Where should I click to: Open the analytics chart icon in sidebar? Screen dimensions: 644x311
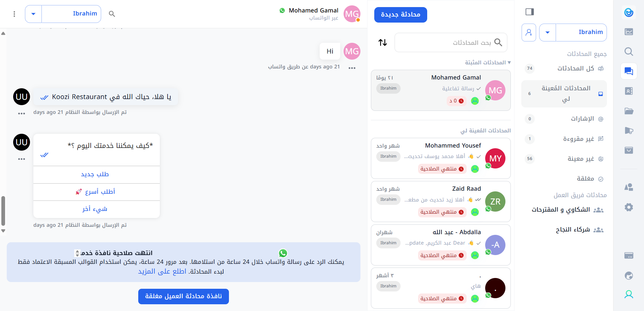click(x=628, y=32)
